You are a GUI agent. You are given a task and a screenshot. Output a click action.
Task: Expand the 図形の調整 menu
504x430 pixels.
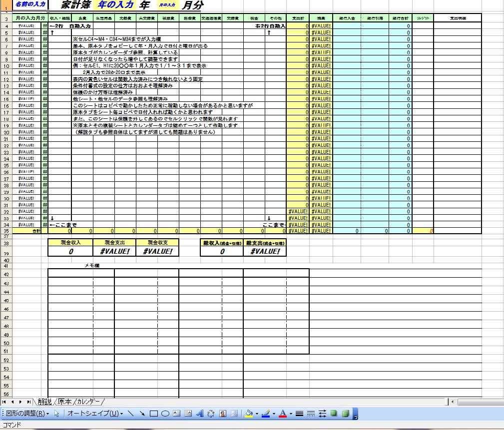(27, 414)
